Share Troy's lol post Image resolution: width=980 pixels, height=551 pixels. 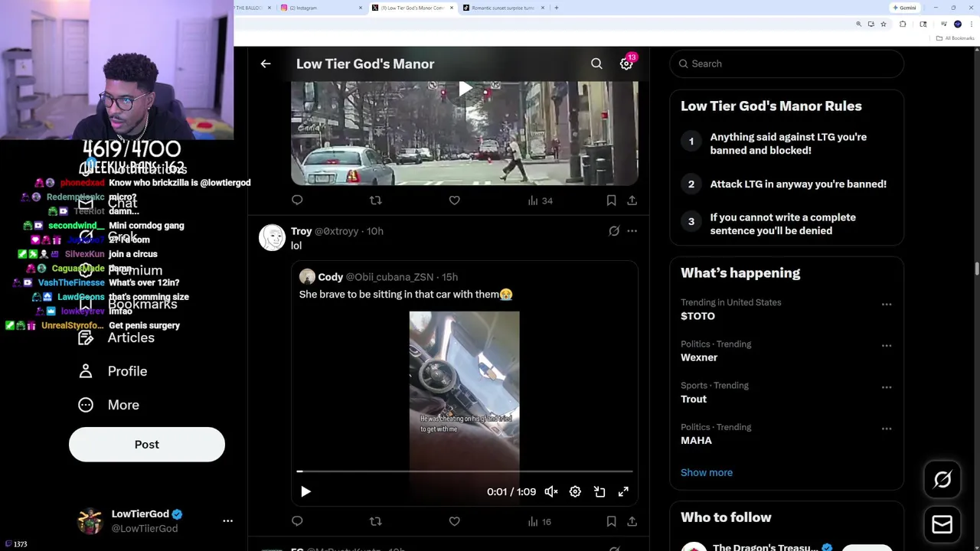[x=632, y=522]
